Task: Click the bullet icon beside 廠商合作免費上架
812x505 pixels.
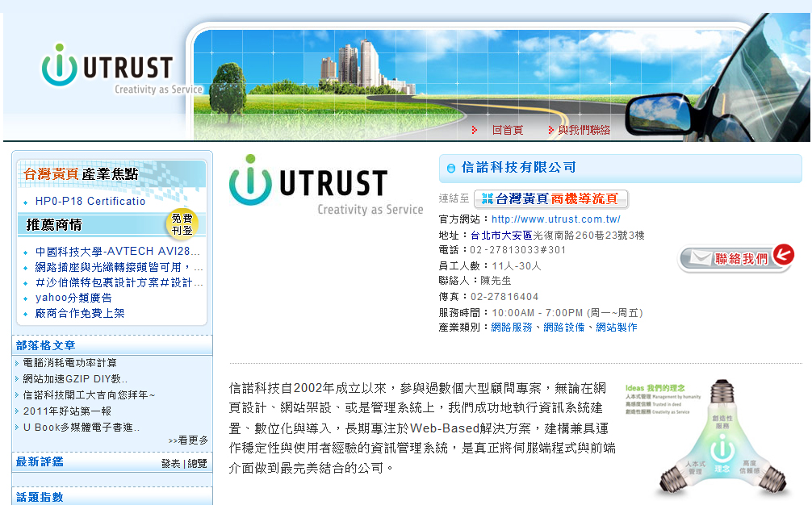Action: 25,315
